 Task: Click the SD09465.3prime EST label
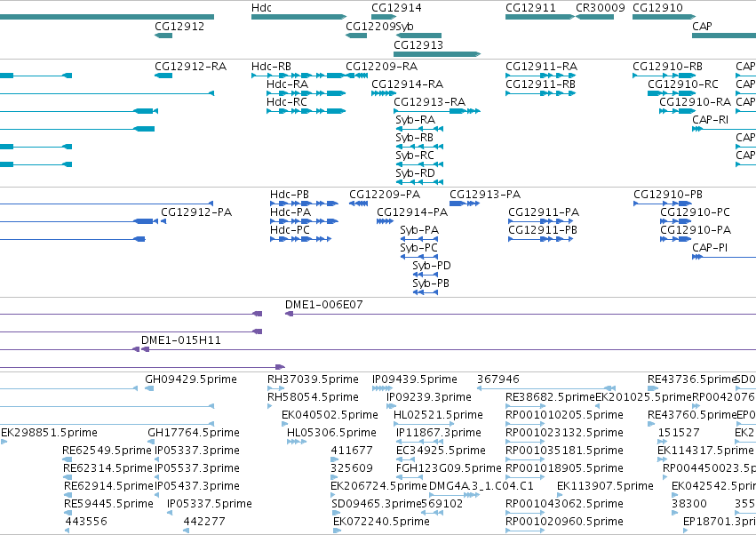(377, 505)
